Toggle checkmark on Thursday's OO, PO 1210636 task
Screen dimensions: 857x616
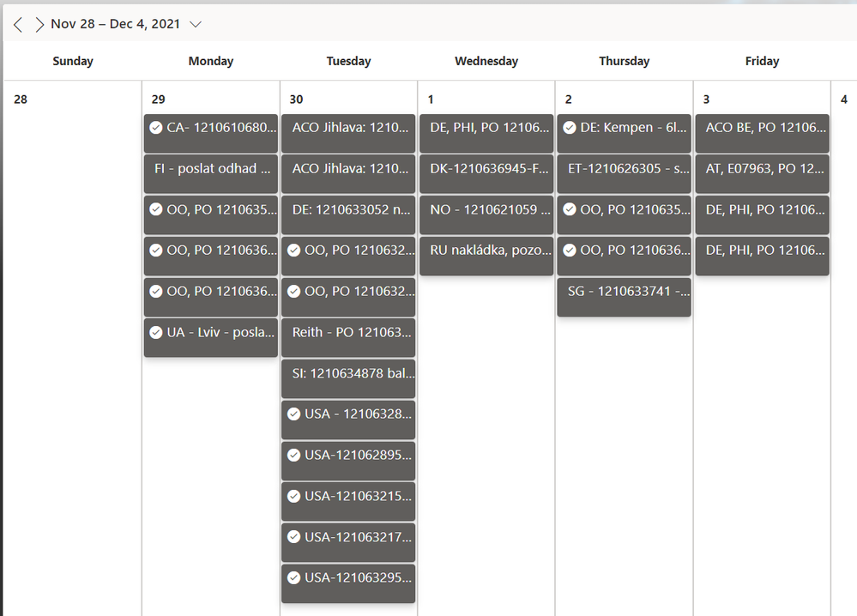click(x=570, y=251)
